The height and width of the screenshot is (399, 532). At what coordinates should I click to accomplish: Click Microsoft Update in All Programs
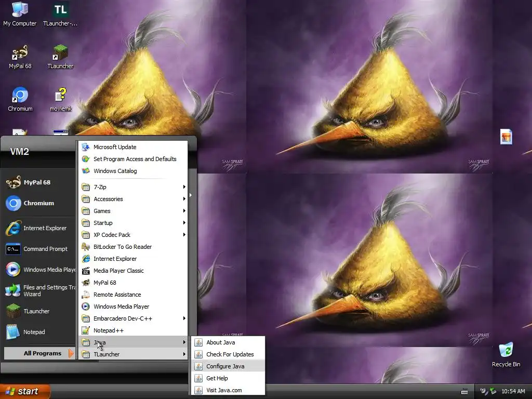click(x=133, y=147)
